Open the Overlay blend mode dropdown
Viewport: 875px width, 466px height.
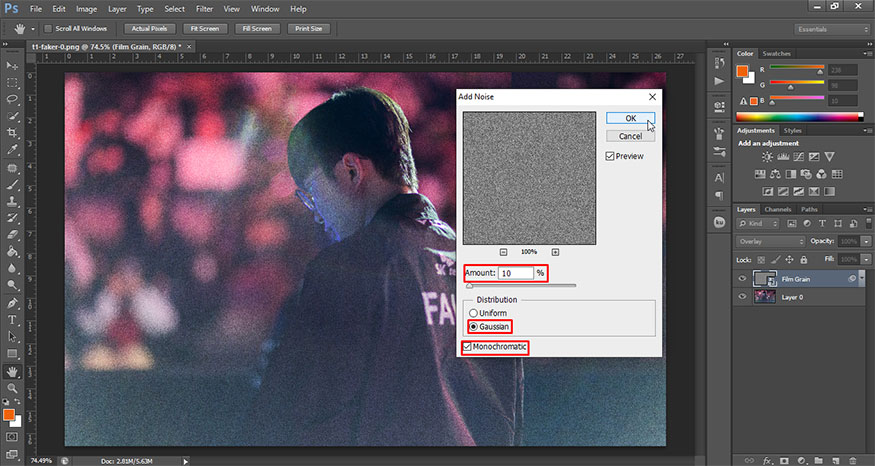770,242
